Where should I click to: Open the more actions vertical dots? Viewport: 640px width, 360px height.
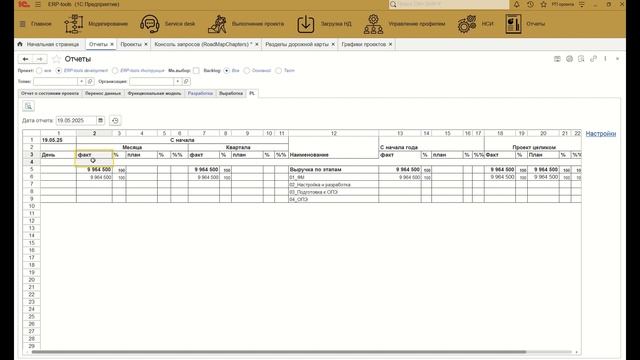(605, 59)
